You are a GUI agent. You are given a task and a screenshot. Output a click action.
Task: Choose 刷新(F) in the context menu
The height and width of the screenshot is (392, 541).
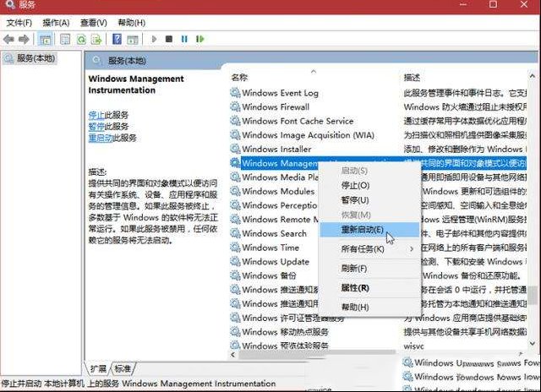coord(369,268)
